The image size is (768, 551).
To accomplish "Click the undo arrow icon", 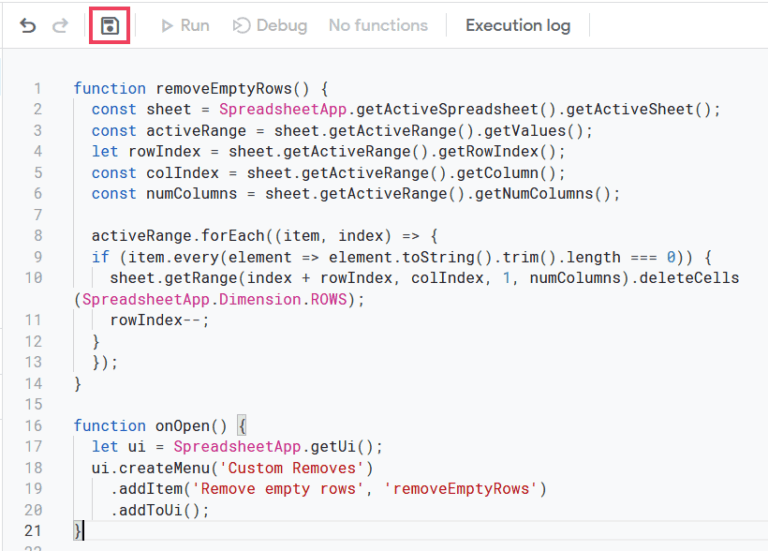I will click(x=28, y=25).
